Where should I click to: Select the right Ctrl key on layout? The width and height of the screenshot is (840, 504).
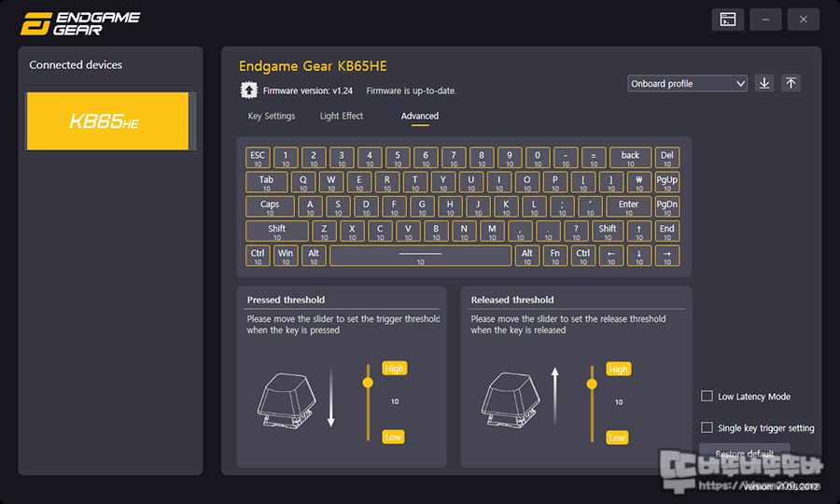click(582, 256)
